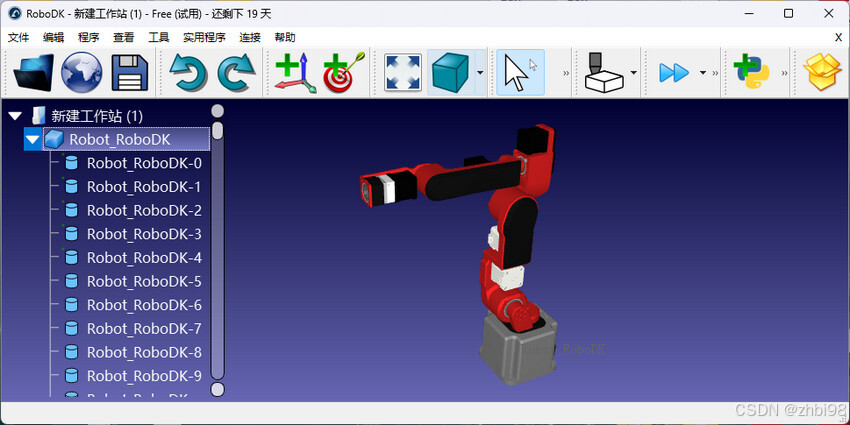Select the 新建工作站 (1) station item
Image resolution: width=850 pixels, height=425 pixels.
pos(97,116)
